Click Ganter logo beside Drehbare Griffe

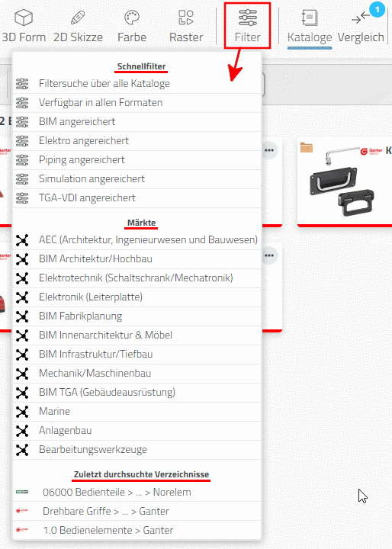[22, 511]
